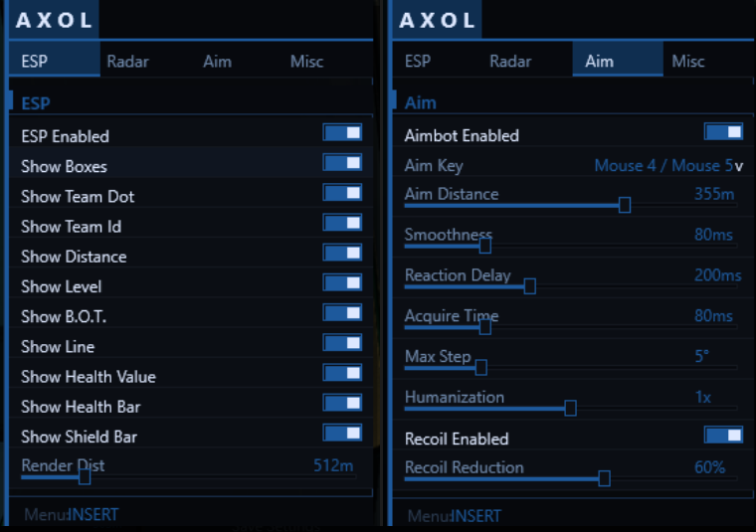This screenshot has height=532, width=756.
Task: Disable the Show Boxes toggle
Action: point(342,163)
